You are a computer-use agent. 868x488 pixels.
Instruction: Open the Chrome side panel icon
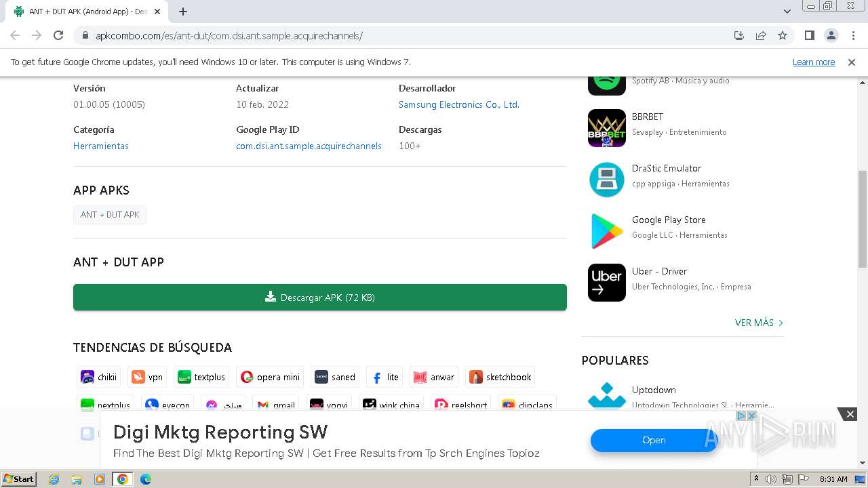point(809,35)
